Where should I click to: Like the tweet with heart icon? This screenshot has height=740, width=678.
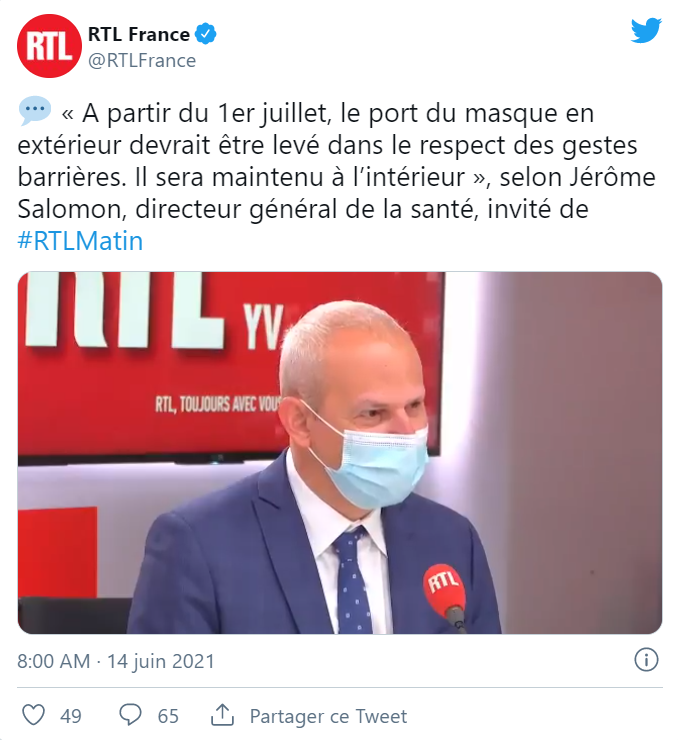pos(34,715)
